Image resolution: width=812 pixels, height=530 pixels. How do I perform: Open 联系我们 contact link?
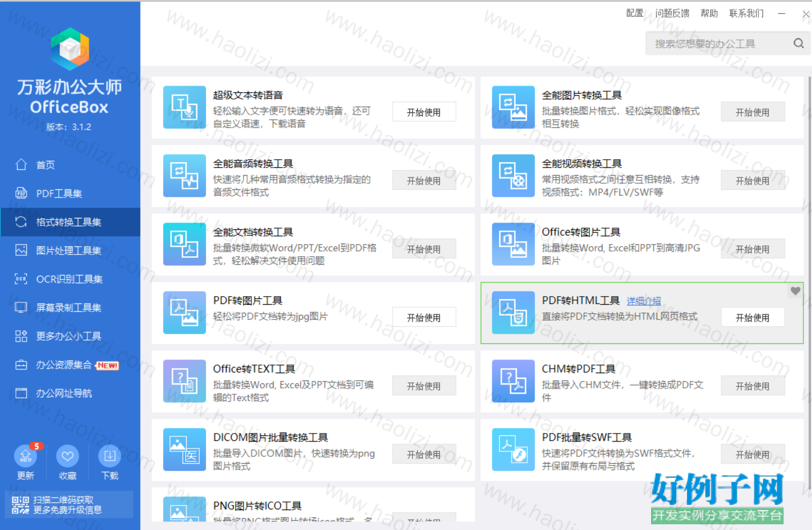pyautogui.click(x=746, y=13)
